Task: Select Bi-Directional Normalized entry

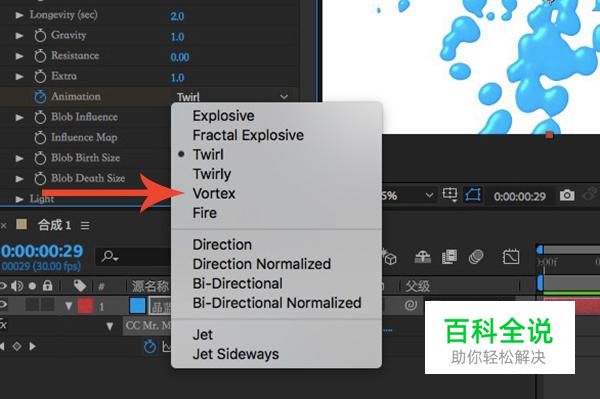Action: [x=277, y=303]
